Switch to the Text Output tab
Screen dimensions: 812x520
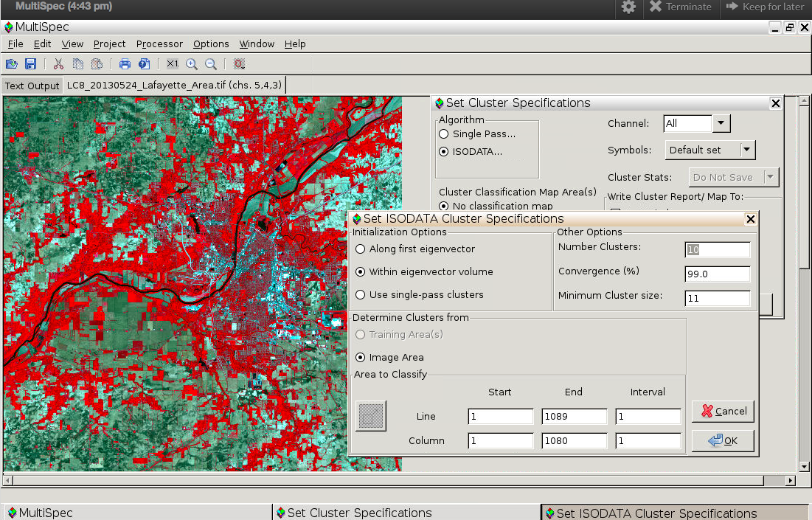point(32,86)
